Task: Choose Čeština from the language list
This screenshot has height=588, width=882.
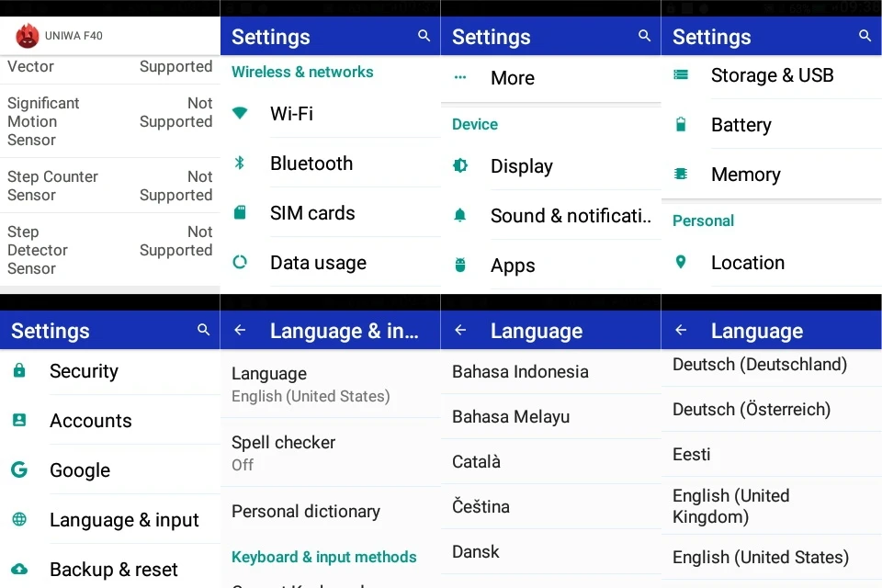Action: [x=550, y=506]
